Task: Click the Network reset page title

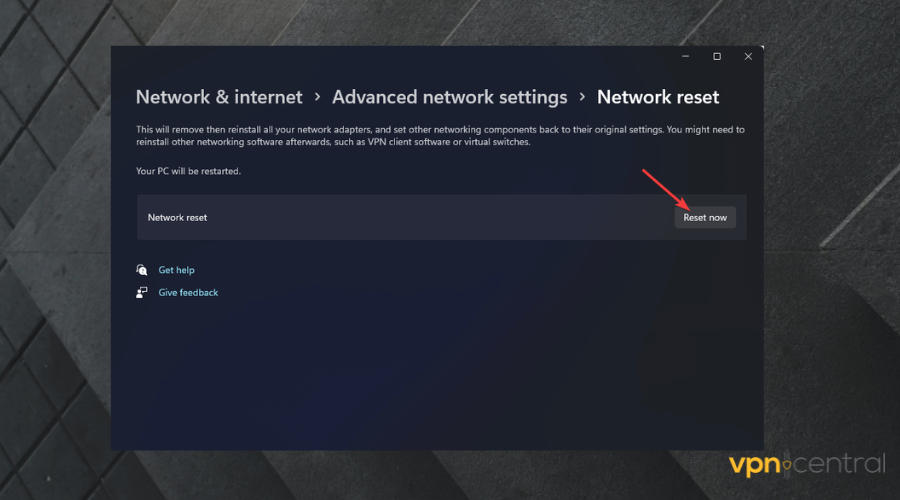Action: 658,97
